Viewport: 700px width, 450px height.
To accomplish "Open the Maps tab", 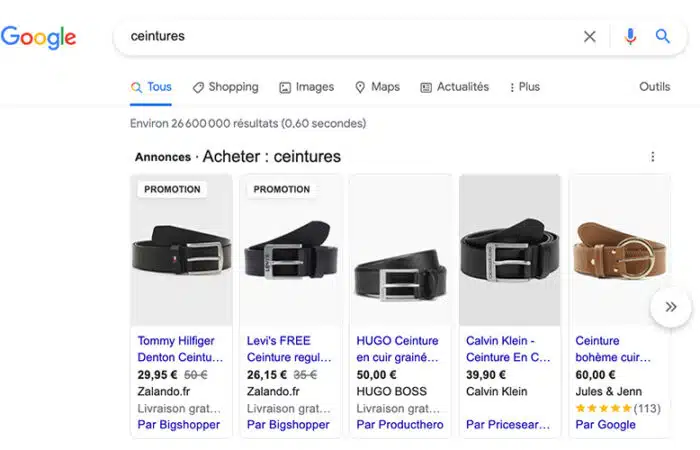I will click(377, 87).
